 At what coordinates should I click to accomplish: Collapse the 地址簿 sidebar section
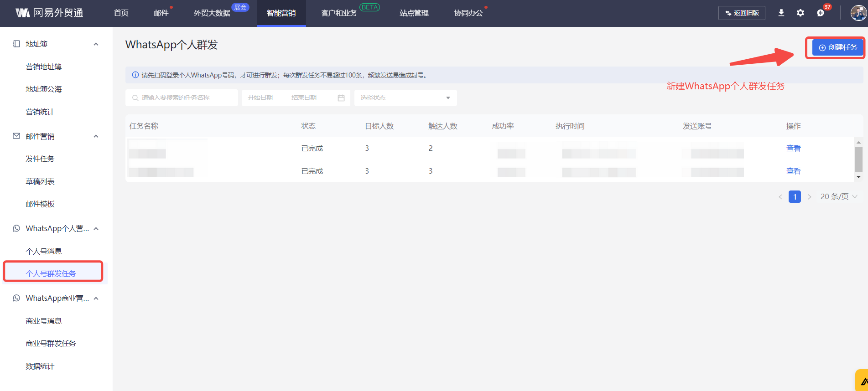coord(96,44)
